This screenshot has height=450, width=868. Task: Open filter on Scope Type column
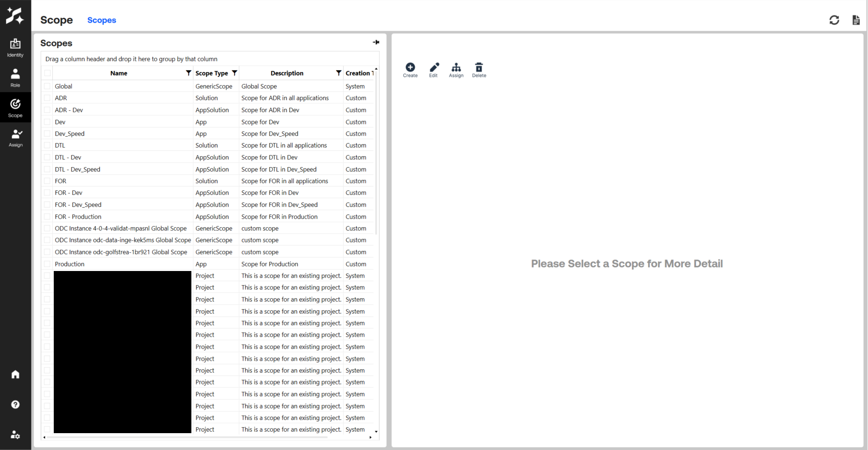pos(234,73)
